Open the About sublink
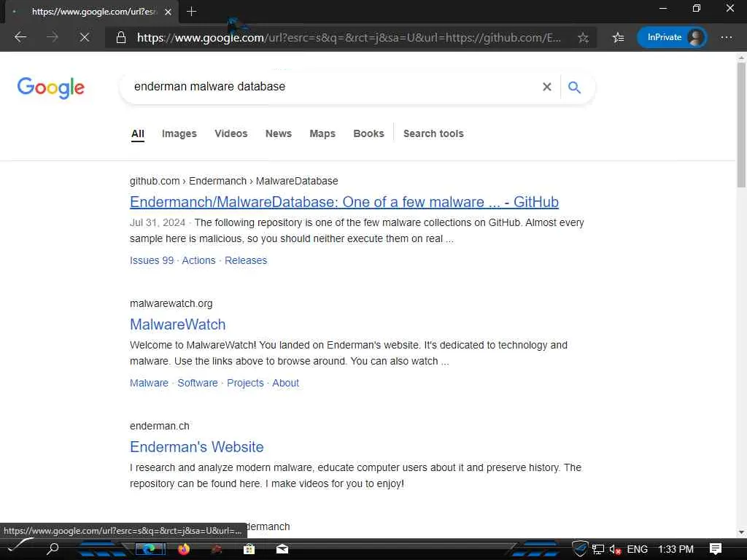Screen dimensions: 747x560 (x=285, y=383)
